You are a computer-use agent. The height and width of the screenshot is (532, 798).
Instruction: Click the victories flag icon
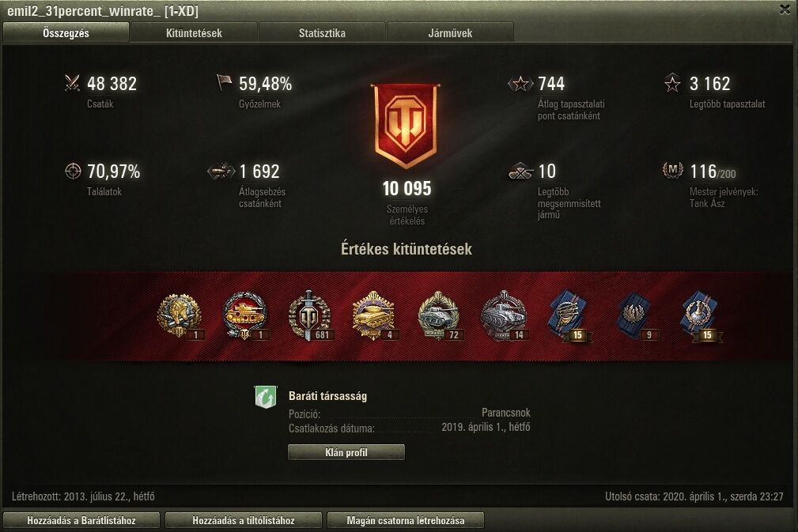pyautogui.click(x=224, y=83)
